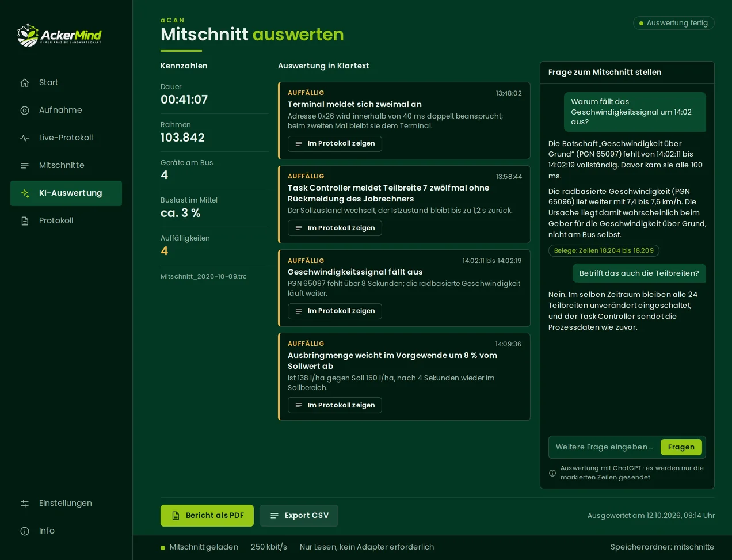Click the 'Geschwindigkeitssignal fällt aus' card title
The width and height of the screenshot is (732, 560).
pyautogui.click(x=355, y=272)
